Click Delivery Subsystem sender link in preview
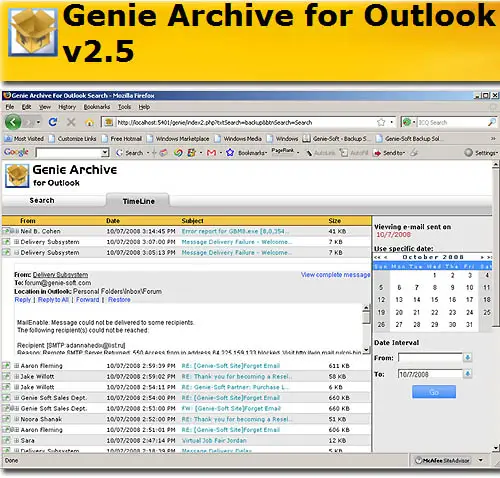 [x=60, y=275]
